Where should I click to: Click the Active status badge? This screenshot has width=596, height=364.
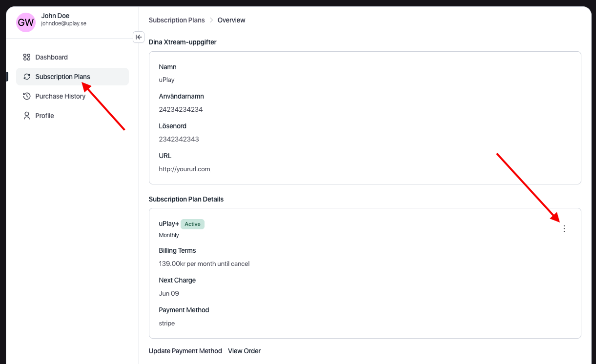192,224
